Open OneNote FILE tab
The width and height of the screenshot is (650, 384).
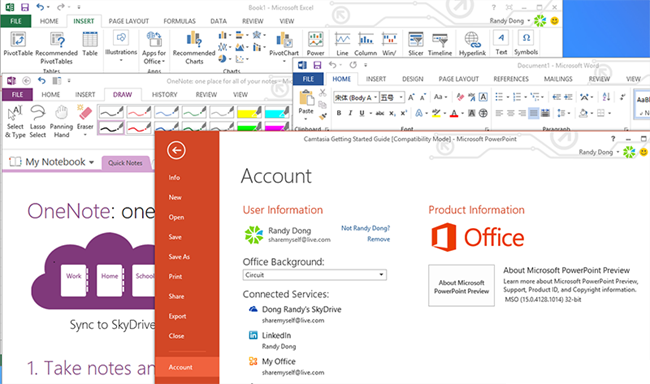coord(17,95)
